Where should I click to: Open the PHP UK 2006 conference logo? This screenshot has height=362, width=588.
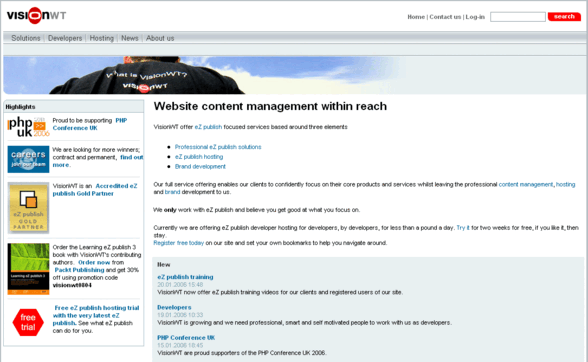tap(28, 127)
